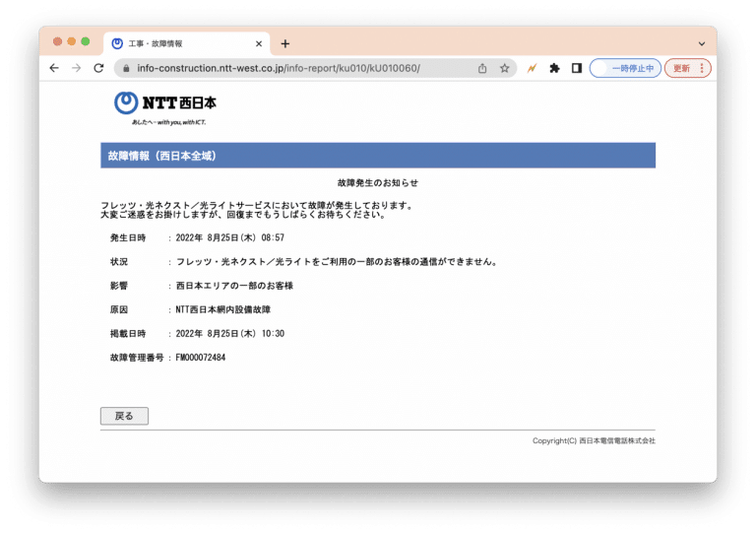Click the fault number FM000072484
The width and height of the screenshot is (756, 534).
coord(201,358)
